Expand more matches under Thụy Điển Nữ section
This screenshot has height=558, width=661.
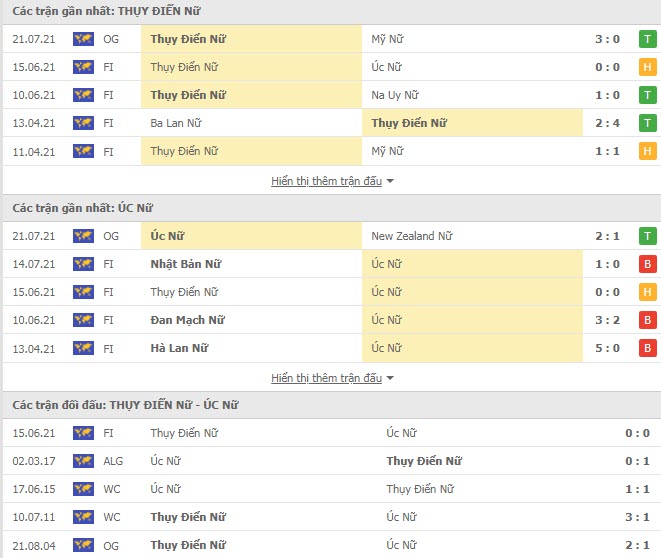(326, 181)
